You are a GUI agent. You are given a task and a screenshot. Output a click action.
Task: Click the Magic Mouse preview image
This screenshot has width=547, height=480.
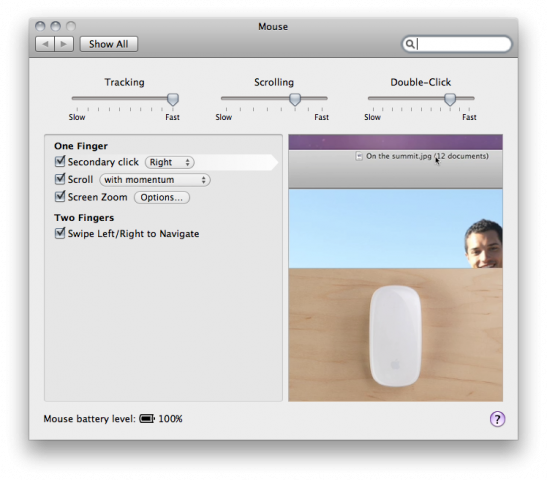[395, 335]
